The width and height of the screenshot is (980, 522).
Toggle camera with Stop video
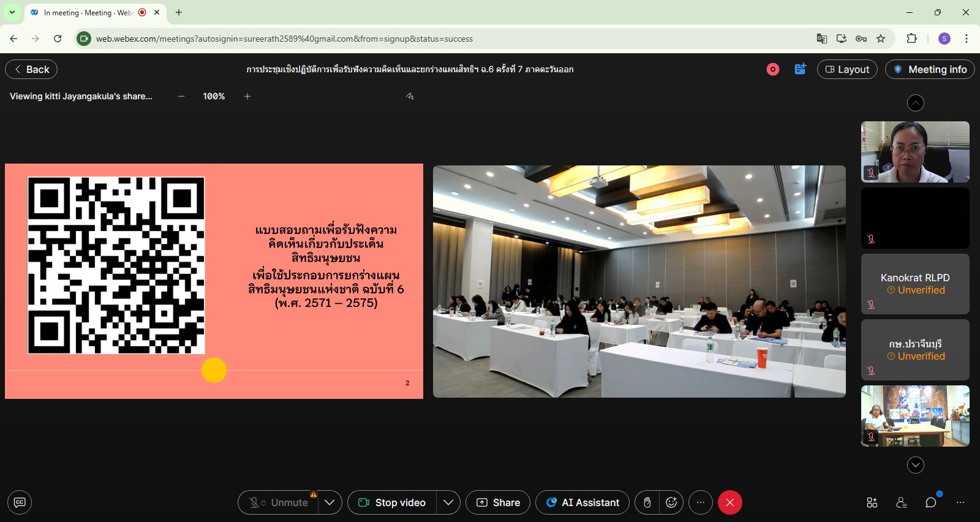click(392, 502)
